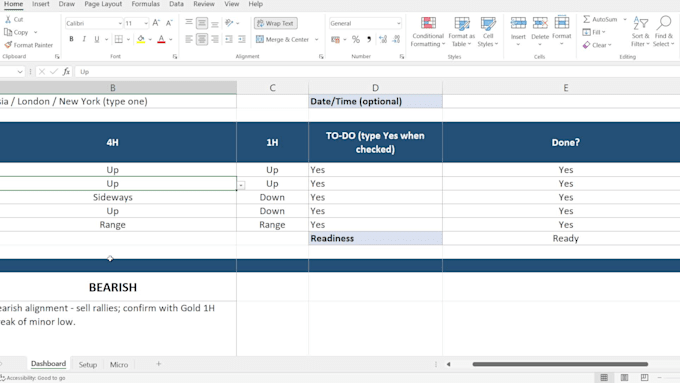
Task: Switch to Page Layout view
Action: click(624, 377)
